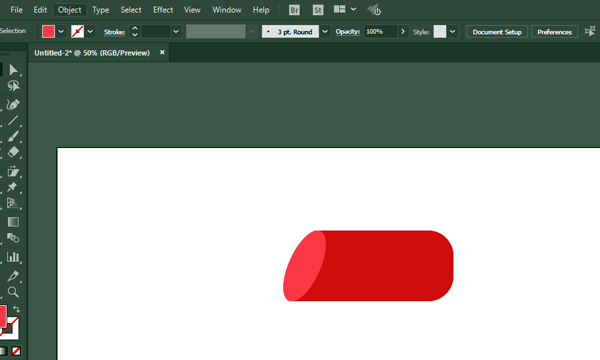
Task: Activate the Zoom magnifier tool
Action: pos(13,292)
